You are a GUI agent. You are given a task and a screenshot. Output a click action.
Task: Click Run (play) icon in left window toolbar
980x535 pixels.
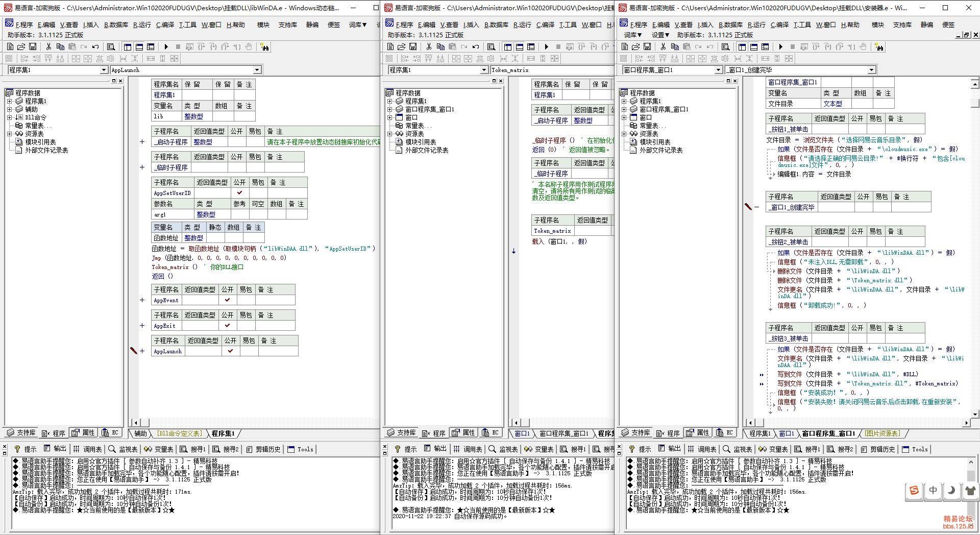(x=166, y=47)
